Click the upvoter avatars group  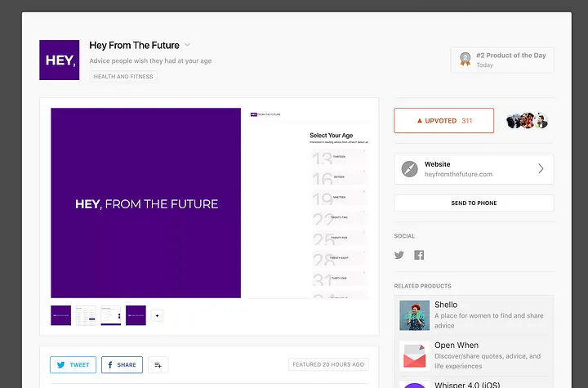point(528,120)
